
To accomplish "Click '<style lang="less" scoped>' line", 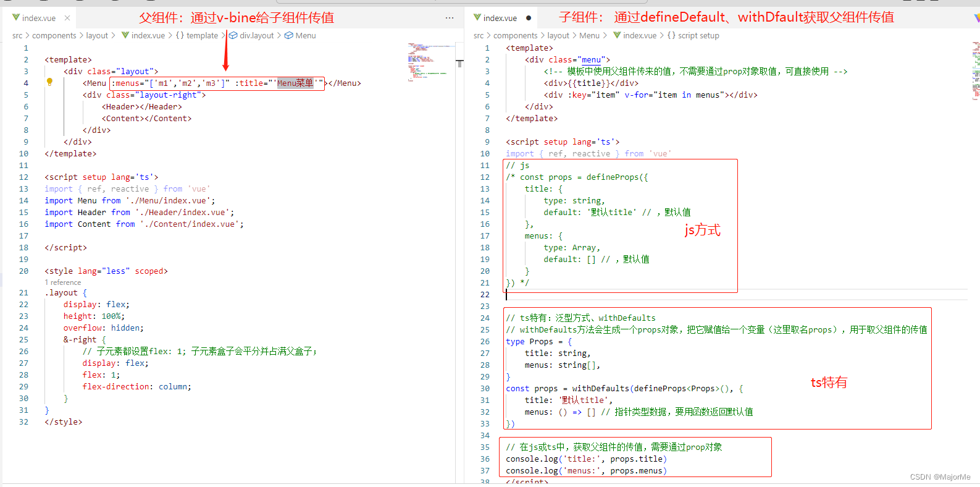I will coord(106,271).
